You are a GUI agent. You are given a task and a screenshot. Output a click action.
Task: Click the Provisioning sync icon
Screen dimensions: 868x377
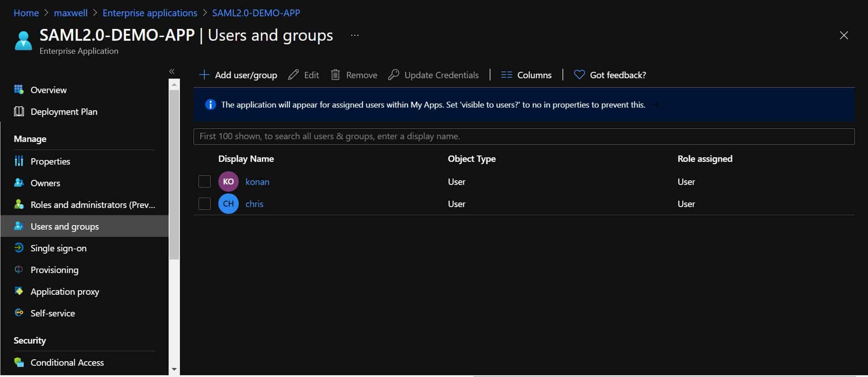19,269
